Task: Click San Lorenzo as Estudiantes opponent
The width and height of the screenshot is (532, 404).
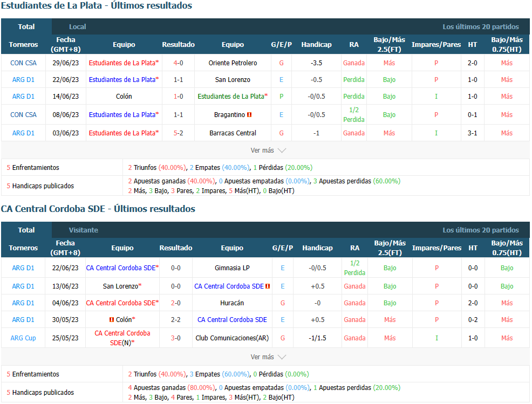Action: coord(233,80)
